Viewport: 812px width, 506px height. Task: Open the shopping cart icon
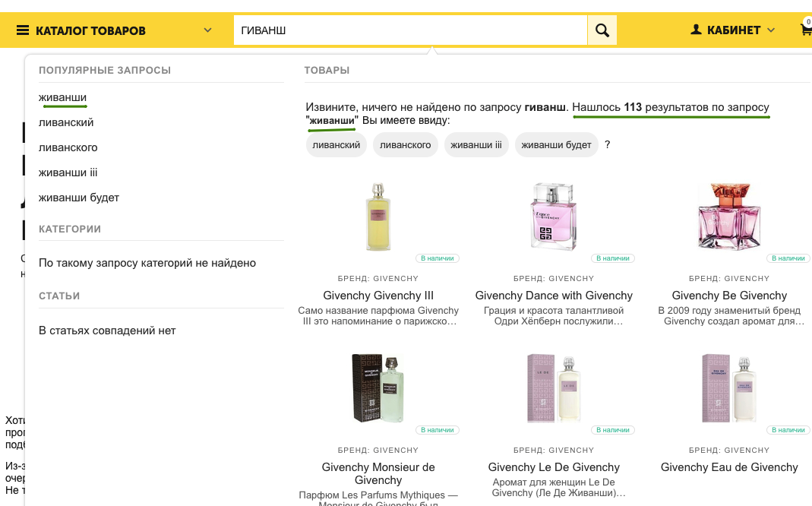806,30
